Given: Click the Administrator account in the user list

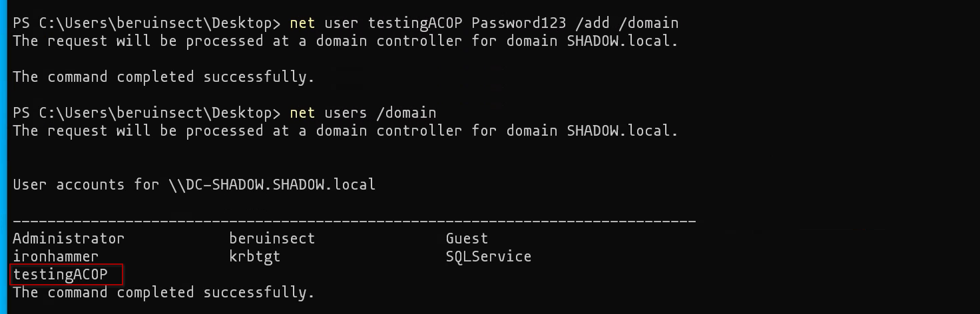Looking at the screenshot, I should (x=69, y=238).
